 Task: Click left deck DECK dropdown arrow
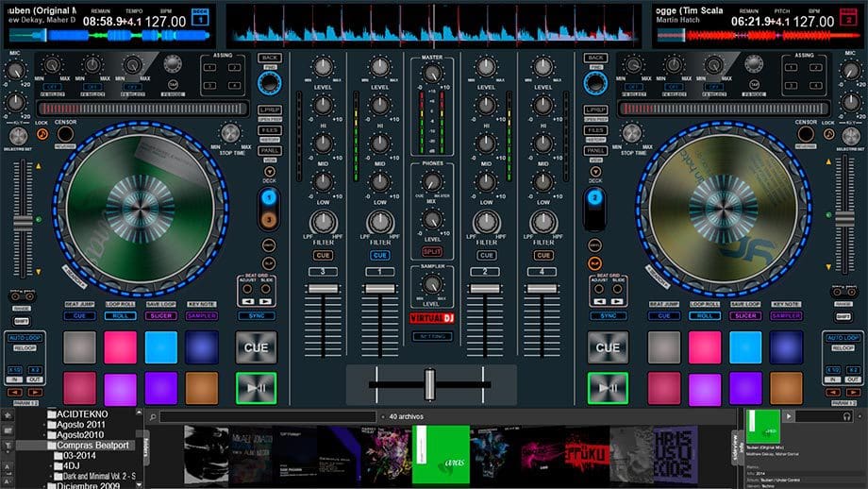pyautogui.click(x=270, y=172)
